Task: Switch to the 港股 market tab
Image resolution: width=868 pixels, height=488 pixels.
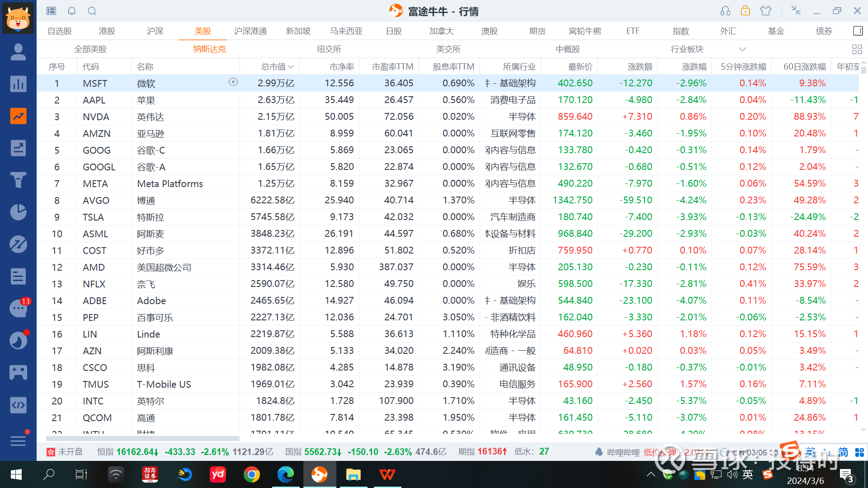Action: pyautogui.click(x=107, y=31)
